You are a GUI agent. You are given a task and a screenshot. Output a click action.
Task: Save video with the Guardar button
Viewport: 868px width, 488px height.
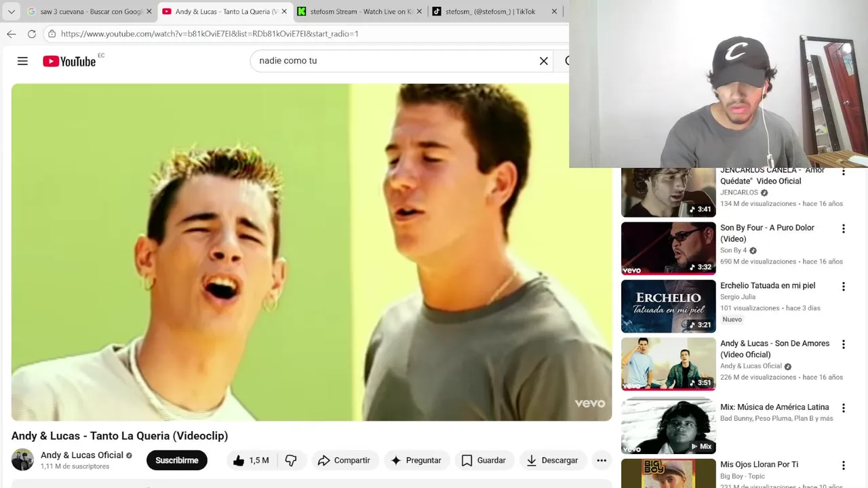483,460
